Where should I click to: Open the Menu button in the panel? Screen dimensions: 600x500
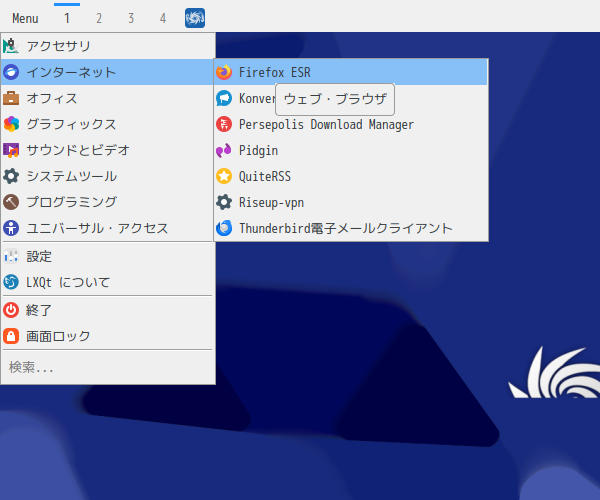(x=25, y=18)
